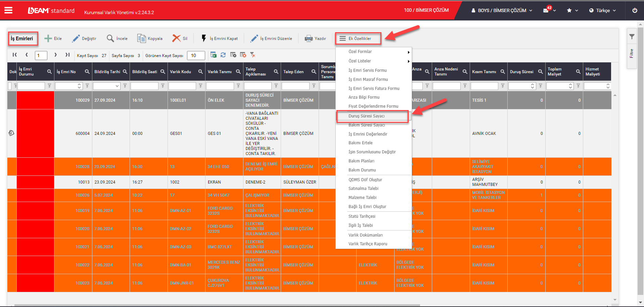Search in Toplam Maliyet column
Screen dimensions: 644x307
coord(578,71)
